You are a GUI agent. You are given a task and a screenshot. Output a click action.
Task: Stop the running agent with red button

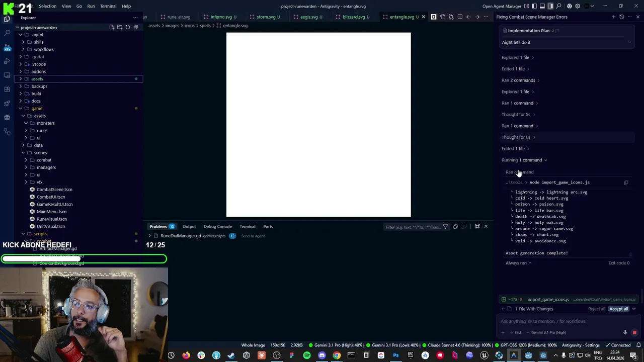(x=634, y=332)
